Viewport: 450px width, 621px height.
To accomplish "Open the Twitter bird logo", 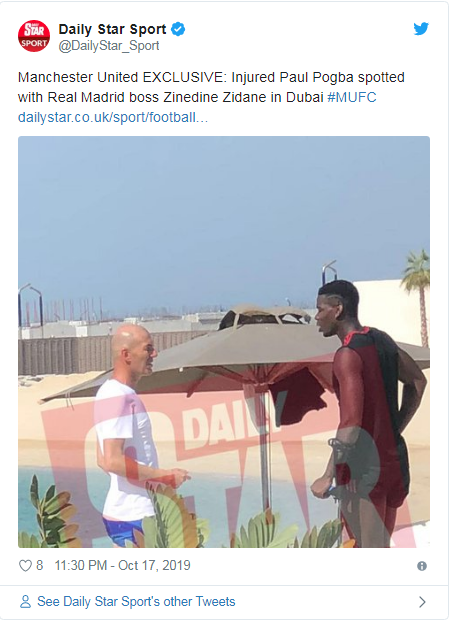I will click(x=421, y=29).
